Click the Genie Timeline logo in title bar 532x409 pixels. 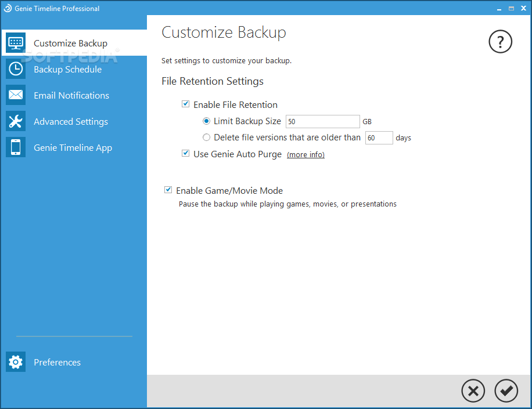(8, 8)
